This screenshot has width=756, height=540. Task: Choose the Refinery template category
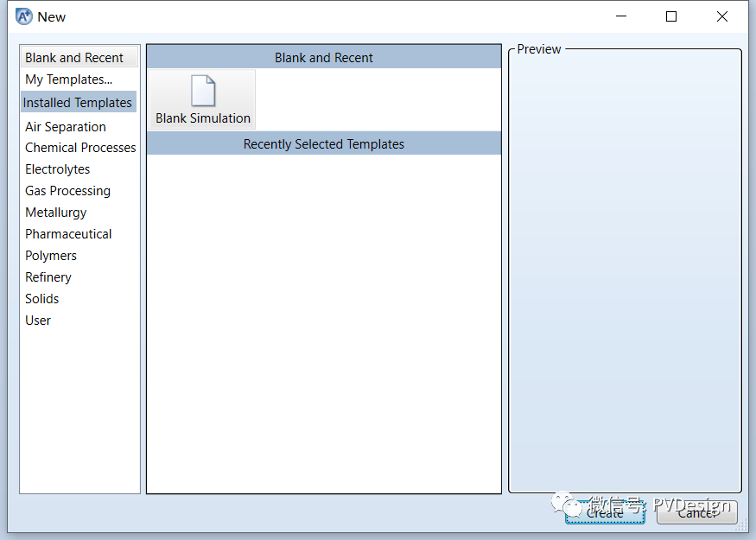coord(48,277)
